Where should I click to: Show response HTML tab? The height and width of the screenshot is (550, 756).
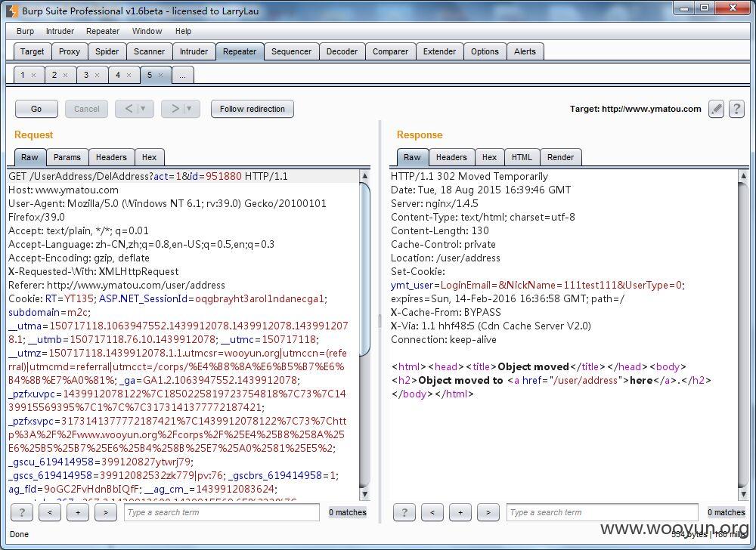pos(522,157)
